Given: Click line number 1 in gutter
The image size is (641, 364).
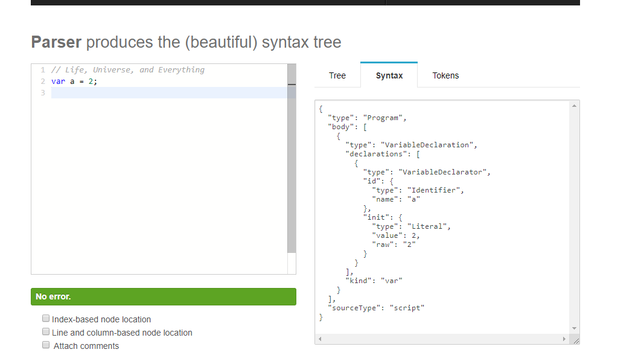Looking at the screenshot, I should pyautogui.click(x=43, y=70).
